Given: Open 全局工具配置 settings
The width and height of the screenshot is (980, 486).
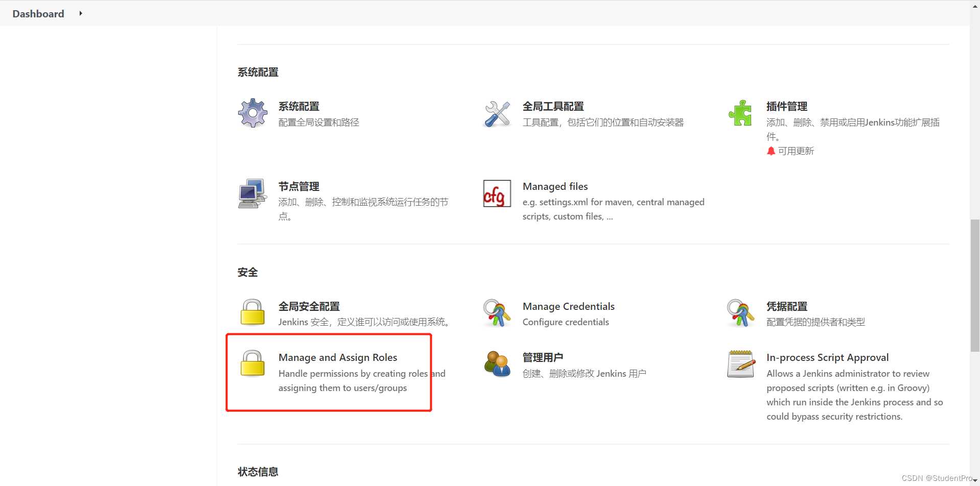Looking at the screenshot, I should [x=553, y=106].
